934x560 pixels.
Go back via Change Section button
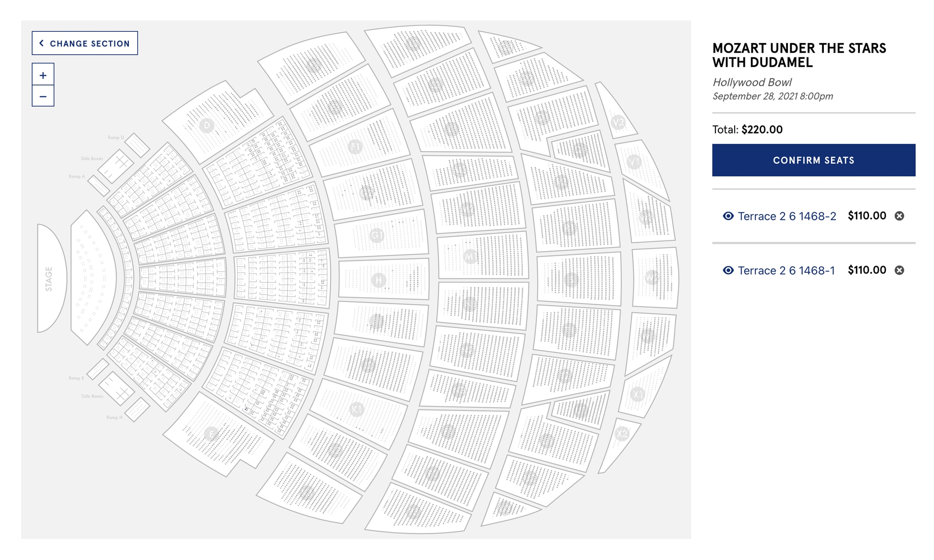pyautogui.click(x=85, y=43)
